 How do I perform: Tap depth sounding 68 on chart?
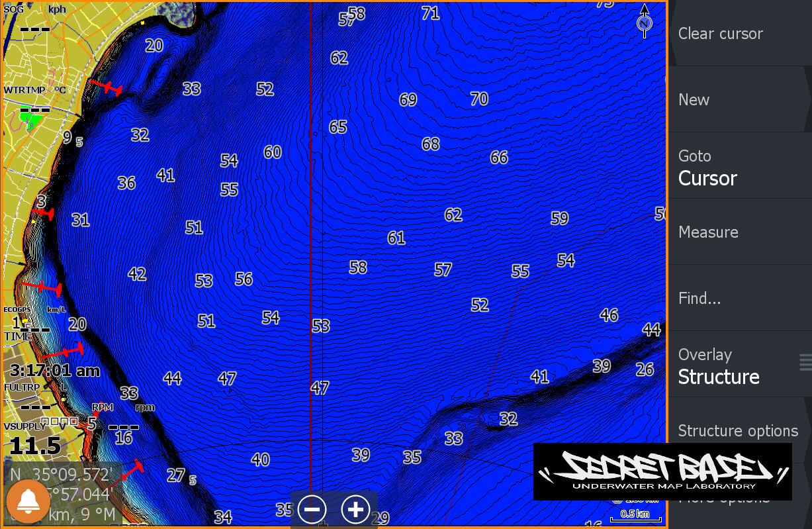pyautogui.click(x=430, y=144)
